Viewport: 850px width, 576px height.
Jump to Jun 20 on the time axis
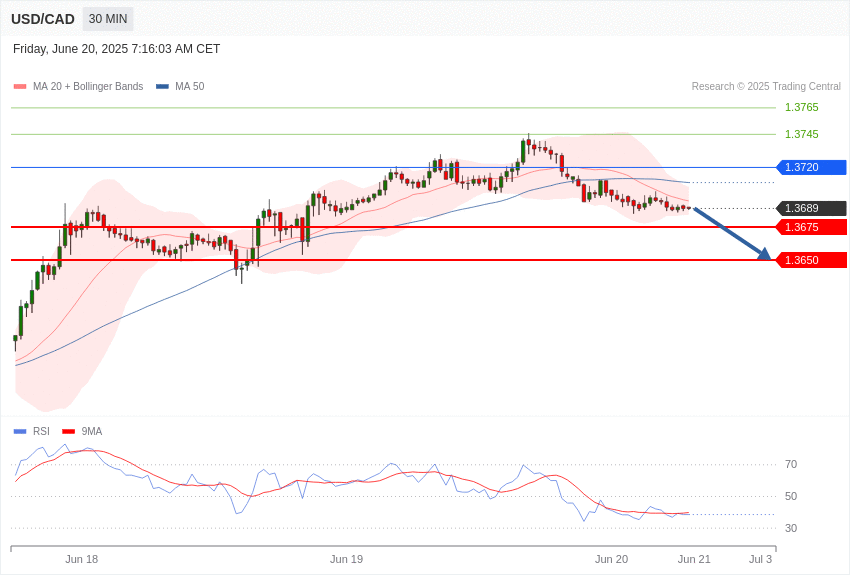click(611, 559)
